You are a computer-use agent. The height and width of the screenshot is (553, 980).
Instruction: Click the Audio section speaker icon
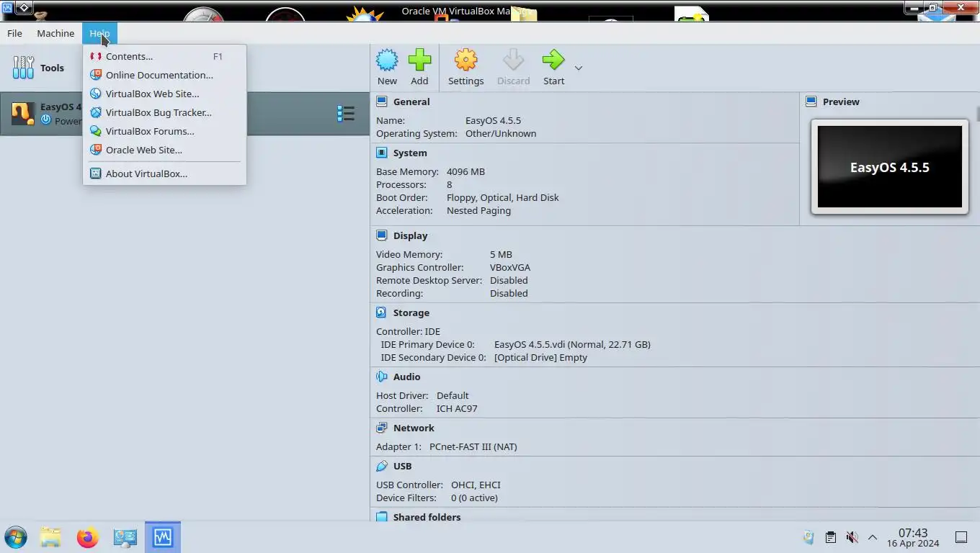381,377
